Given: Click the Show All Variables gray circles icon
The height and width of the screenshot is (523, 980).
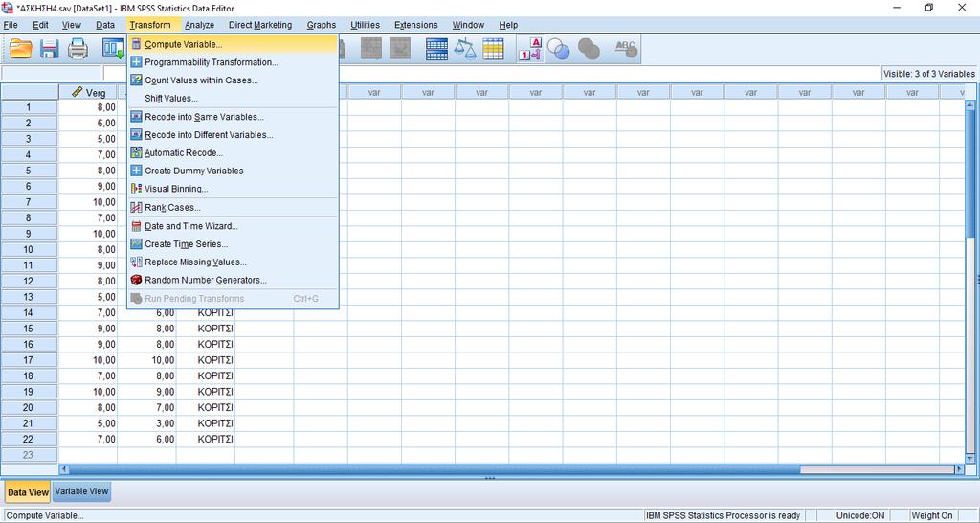Looking at the screenshot, I should tap(589, 49).
